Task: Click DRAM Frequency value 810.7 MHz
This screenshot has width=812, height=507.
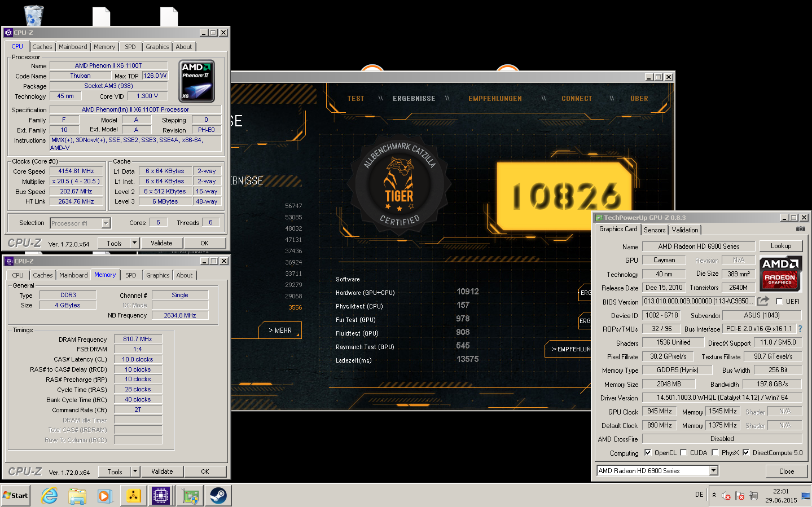Action: (138, 339)
